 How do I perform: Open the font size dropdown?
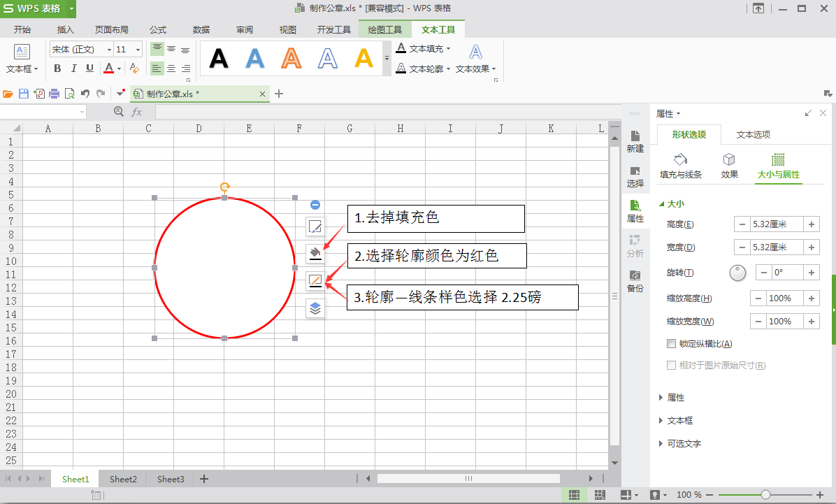(138, 50)
